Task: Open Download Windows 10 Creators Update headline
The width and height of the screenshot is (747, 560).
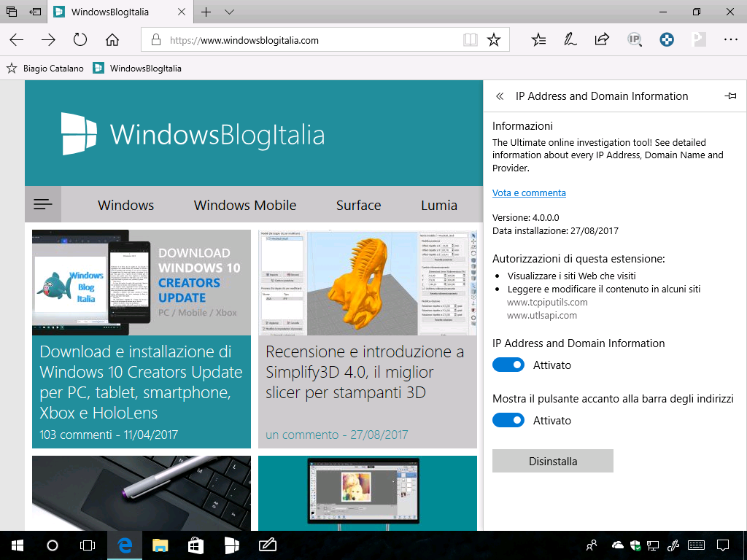Action: pos(141,382)
